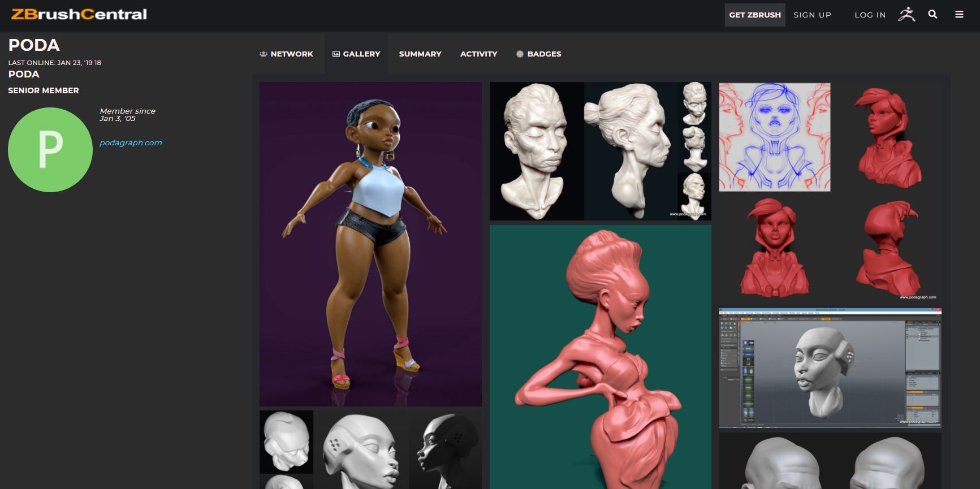Screen dimensions: 980x489
Task: Click the PODA profile title
Action: 34,45
